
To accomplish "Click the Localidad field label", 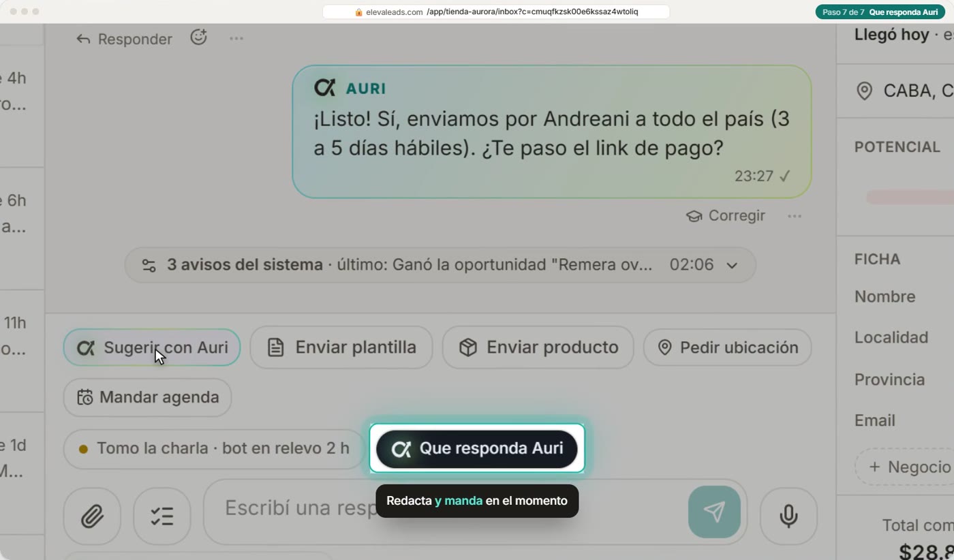I will tap(891, 337).
